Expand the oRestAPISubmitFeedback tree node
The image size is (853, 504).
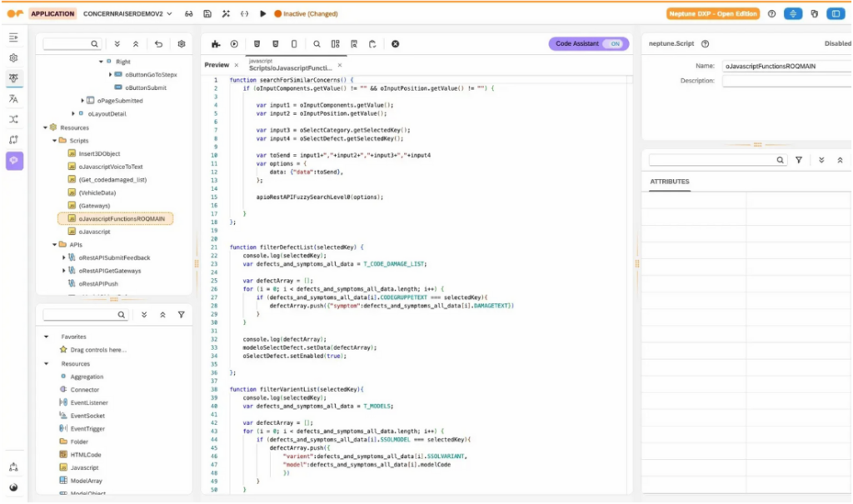tap(64, 257)
